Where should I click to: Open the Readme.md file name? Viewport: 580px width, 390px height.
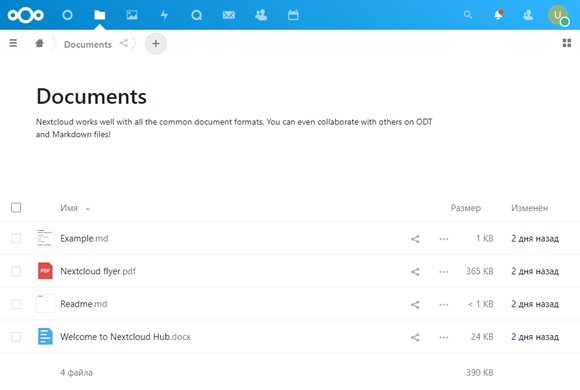click(x=84, y=304)
